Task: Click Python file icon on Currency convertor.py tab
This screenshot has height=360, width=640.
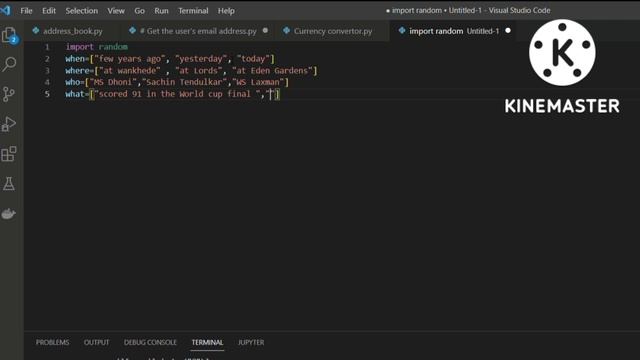Action: click(287, 31)
